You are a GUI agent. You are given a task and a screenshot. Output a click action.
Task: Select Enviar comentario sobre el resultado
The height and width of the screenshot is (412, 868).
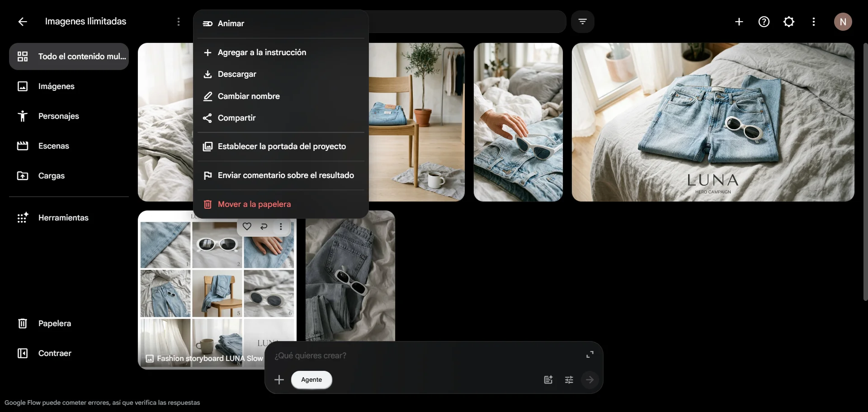[281, 175]
